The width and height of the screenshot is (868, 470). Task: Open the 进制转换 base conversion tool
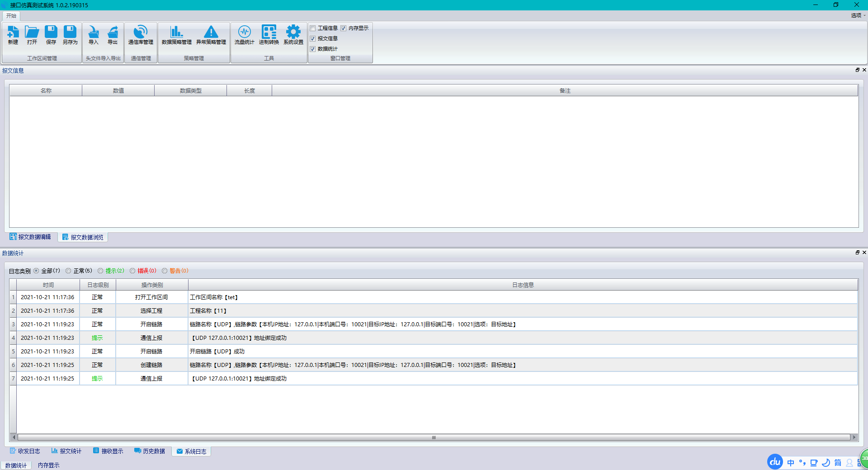pyautogui.click(x=269, y=35)
